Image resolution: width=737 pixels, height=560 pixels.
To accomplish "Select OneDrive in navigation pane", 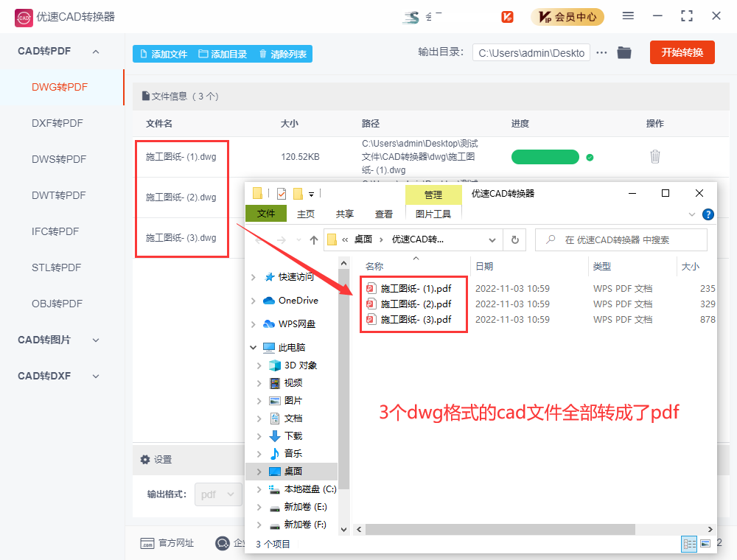I will point(291,301).
